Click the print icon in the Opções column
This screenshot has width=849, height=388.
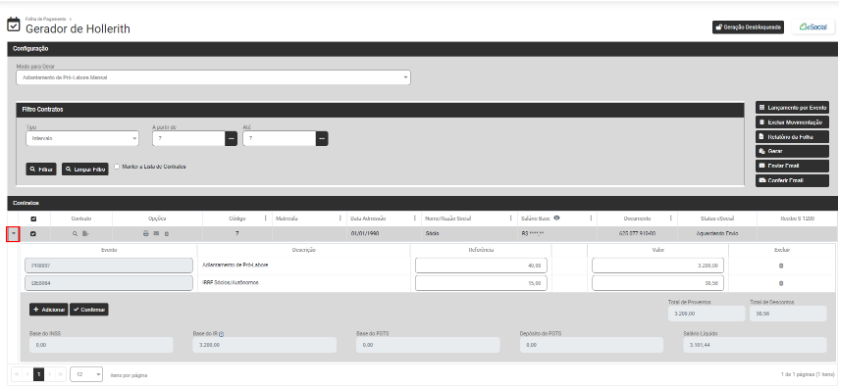point(146,234)
